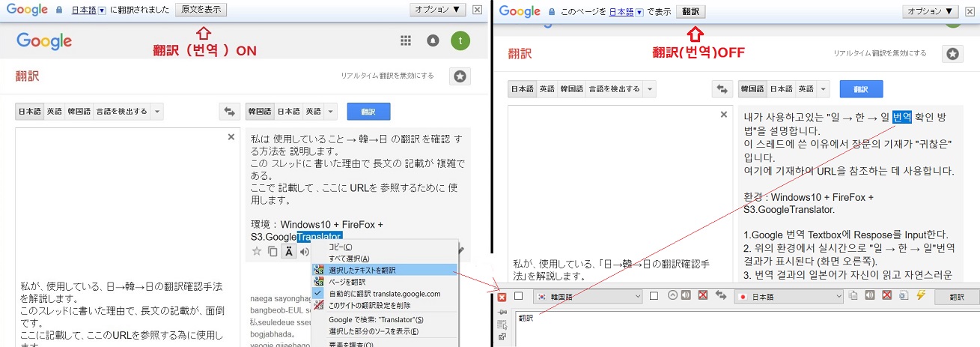The width and height of the screenshot is (980, 347).
Task: Expand the オプション dropdown in left translation bar
Action: [x=439, y=10]
